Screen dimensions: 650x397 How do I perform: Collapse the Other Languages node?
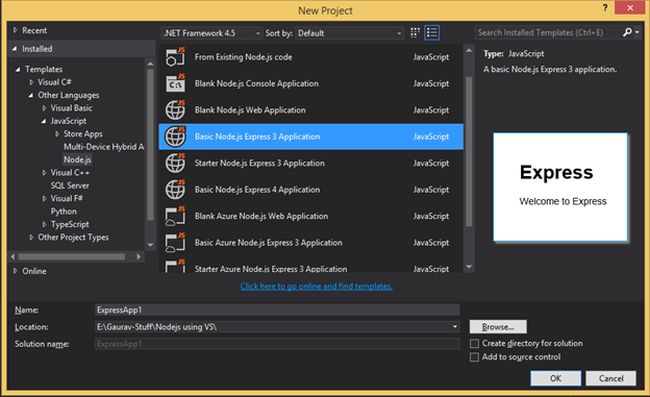tap(31, 95)
